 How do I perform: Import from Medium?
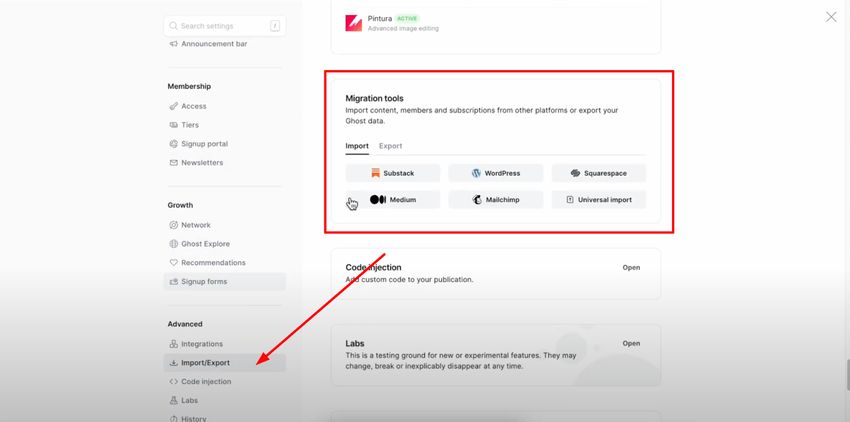(x=392, y=200)
